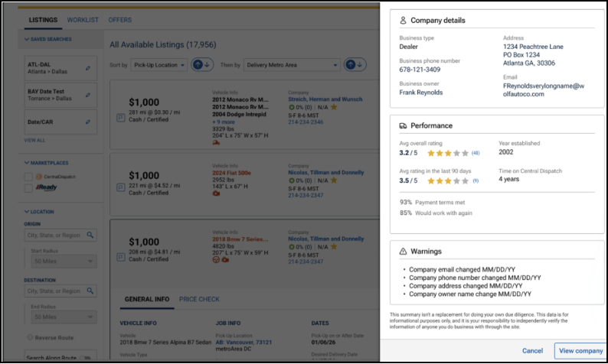Click the gold star on Streich listing

click(334, 107)
